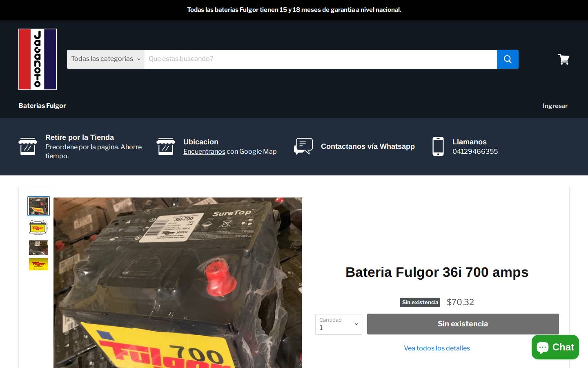Click the Retire por la Tienda heading
Screen dimensions: 588x368
tap(80, 137)
